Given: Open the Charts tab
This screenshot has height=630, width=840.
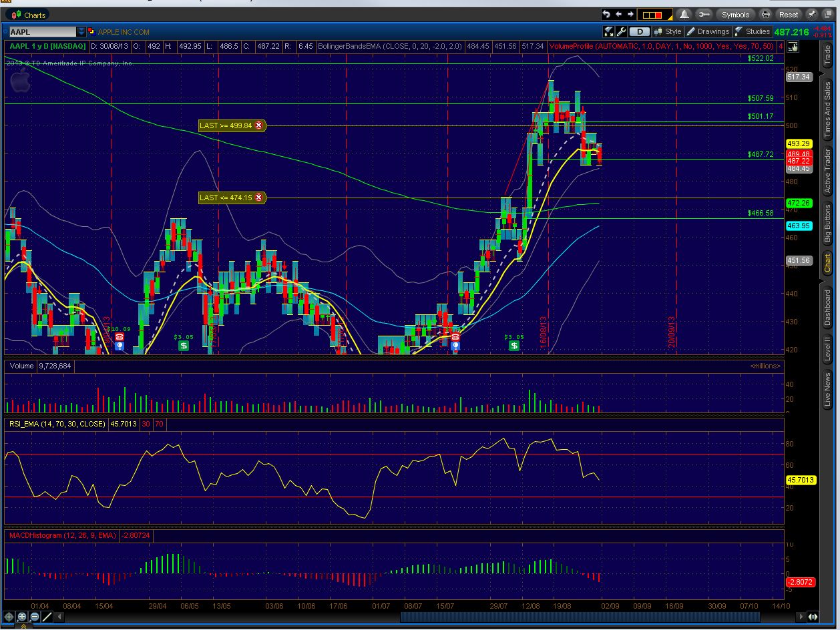Looking at the screenshot, I should (28, 14).
